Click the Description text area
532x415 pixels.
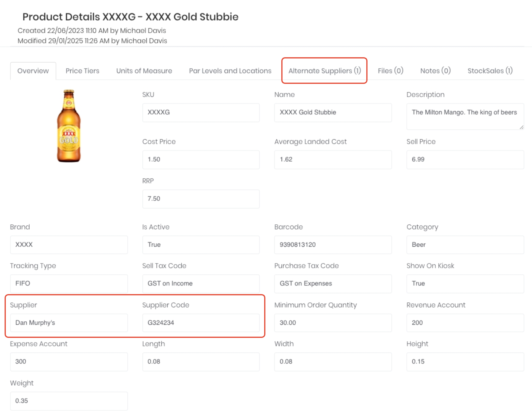[x=465, y=116]
